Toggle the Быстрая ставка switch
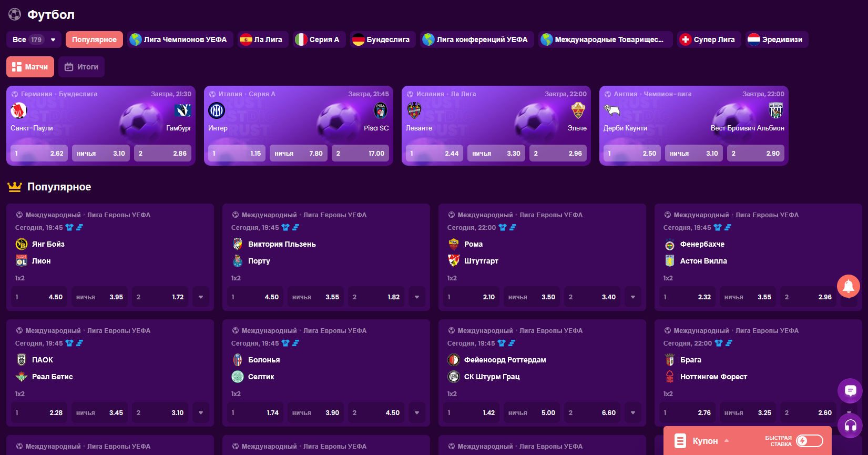The width and height of the screenshot is (868, 455). [809, 441]
